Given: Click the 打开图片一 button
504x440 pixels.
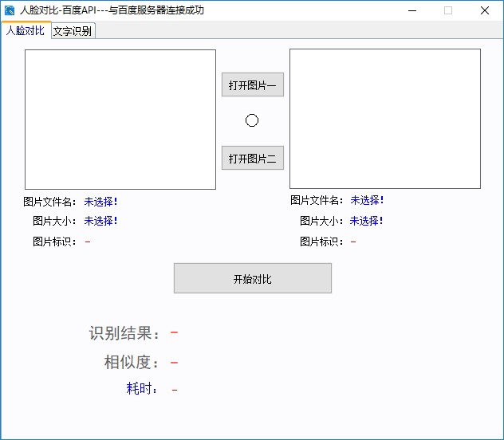Looking at the screenshot, I should [x=252, y=84].
